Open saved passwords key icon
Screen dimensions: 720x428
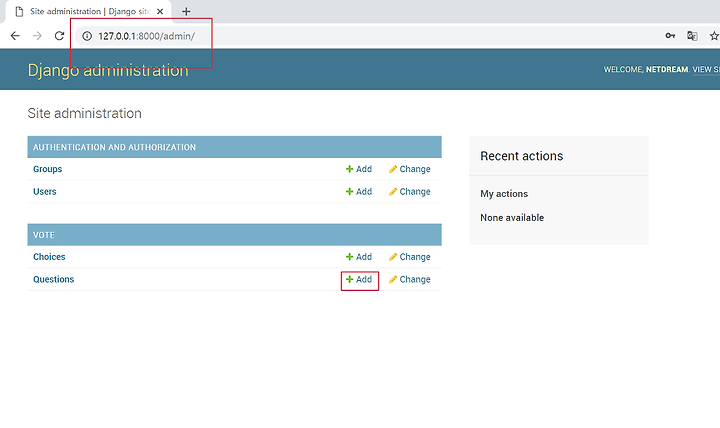pos(670,36)
